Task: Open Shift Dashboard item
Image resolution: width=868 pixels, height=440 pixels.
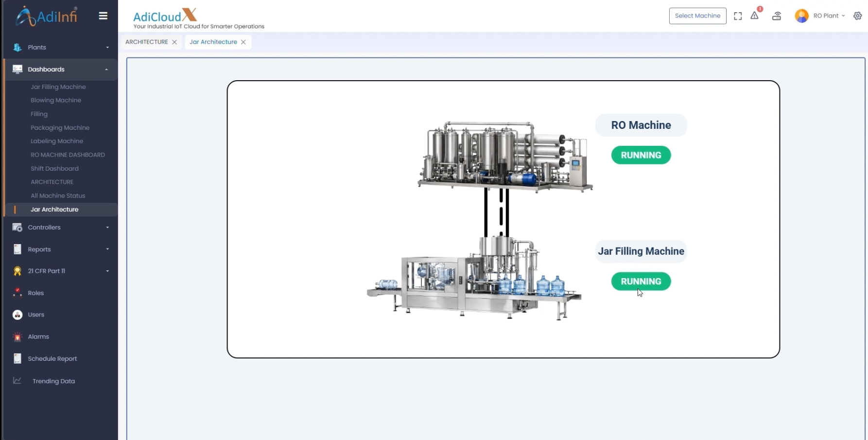Action: coord(54,168)
